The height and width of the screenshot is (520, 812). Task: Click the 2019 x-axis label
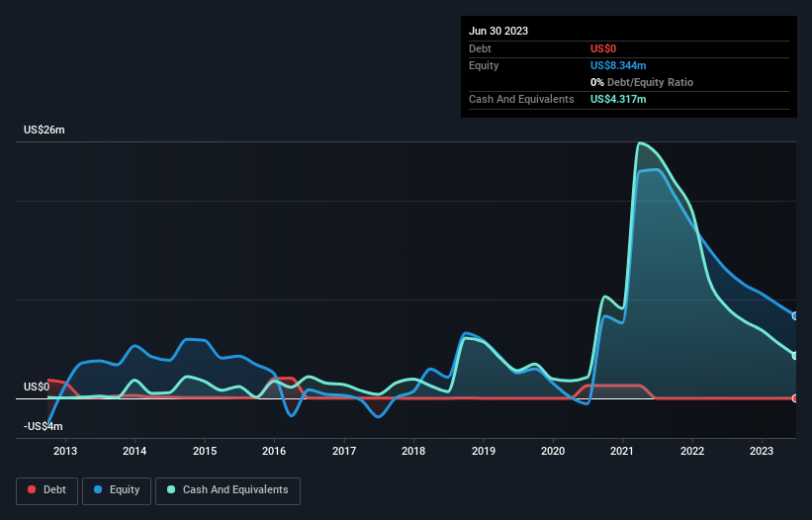tap(484, 451)
